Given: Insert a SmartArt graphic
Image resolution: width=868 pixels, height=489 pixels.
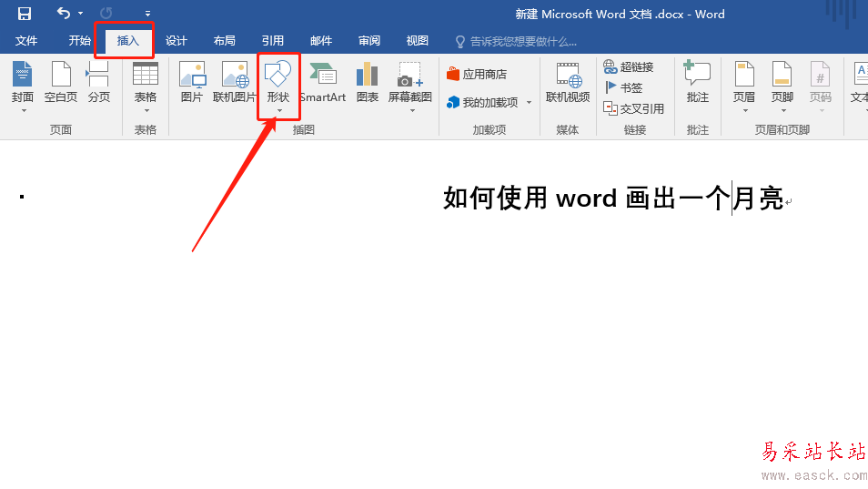Looking at the screenshot, I should (x=323, y=82).
